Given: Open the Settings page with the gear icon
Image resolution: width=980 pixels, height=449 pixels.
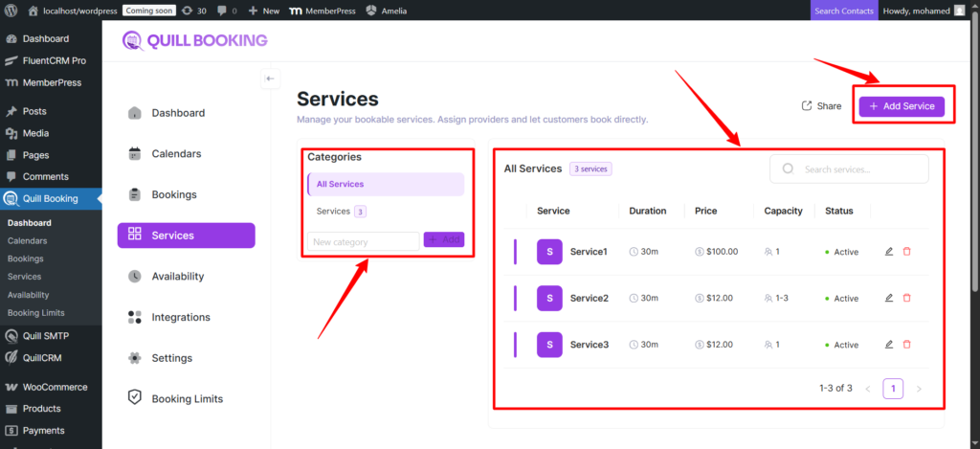Looking at the screenshot, I should pos(171,358).
